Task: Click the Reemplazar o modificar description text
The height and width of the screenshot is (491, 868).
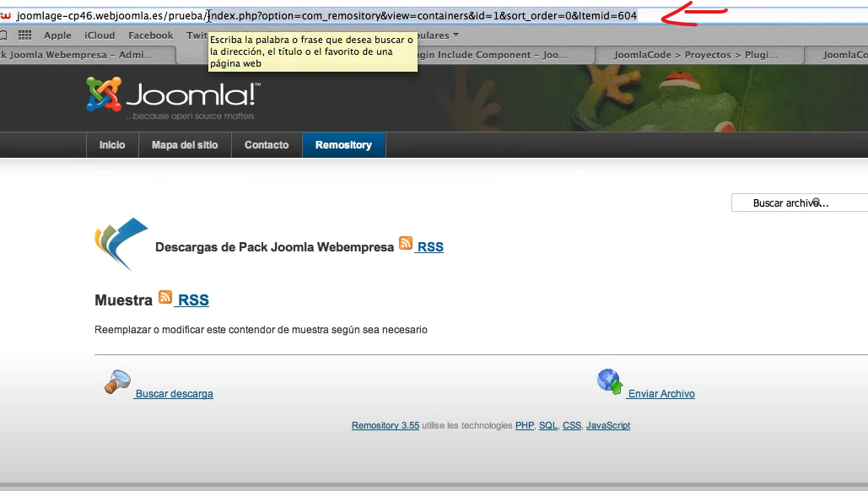Action: (x=261, y=329)
